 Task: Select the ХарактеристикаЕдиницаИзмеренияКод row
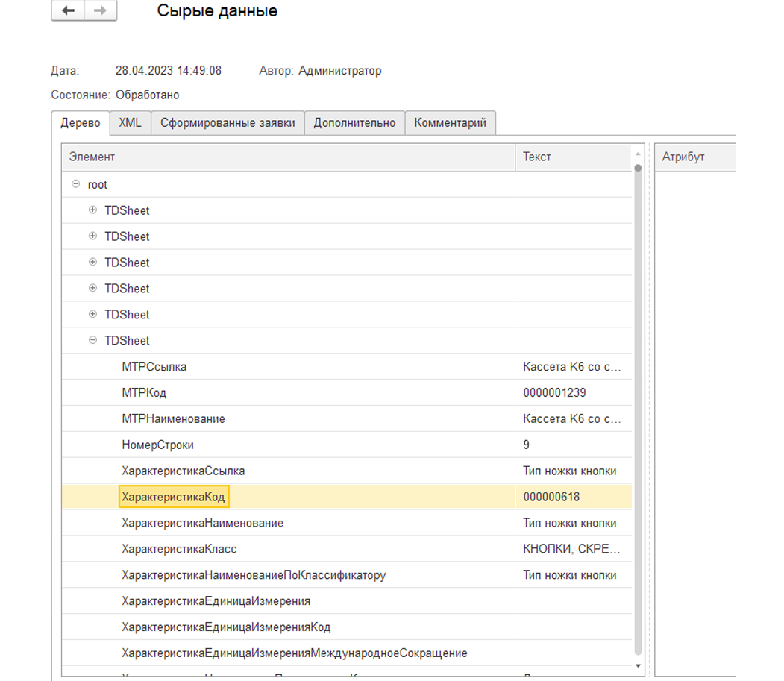pos(347,627)
